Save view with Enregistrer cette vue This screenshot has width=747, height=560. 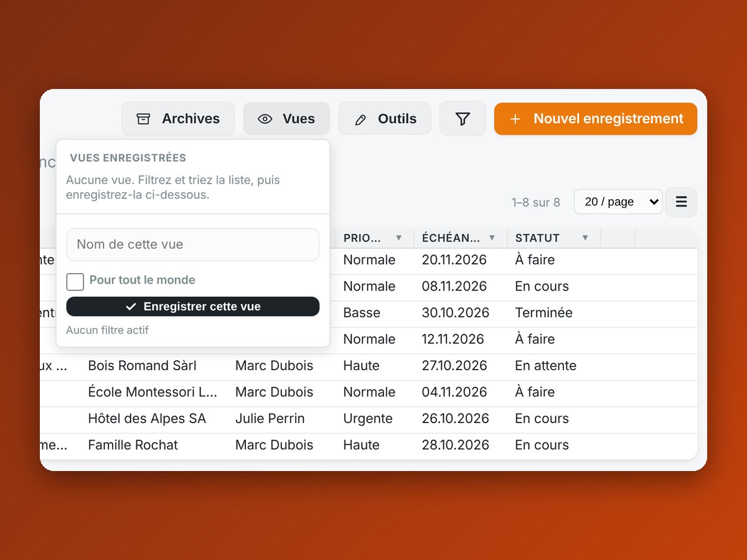(193, 306)
